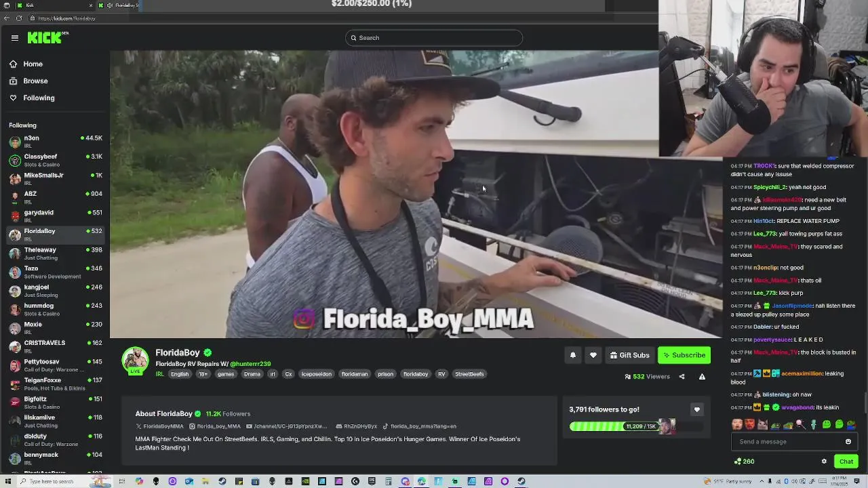
Task: Select the floridaman tag
Action: coord(355,374)
